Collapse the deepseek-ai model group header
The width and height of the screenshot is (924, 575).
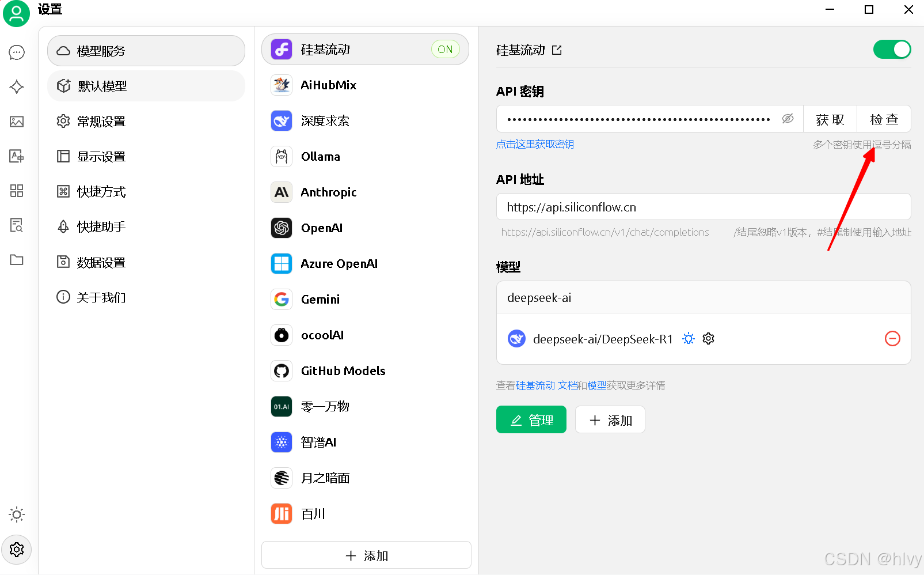[704, 298]
